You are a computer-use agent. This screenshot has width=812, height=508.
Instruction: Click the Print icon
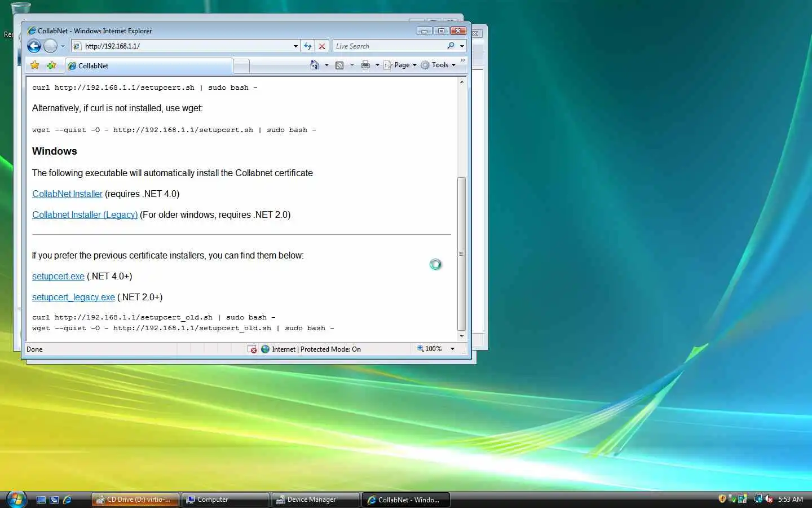point(365,65)
